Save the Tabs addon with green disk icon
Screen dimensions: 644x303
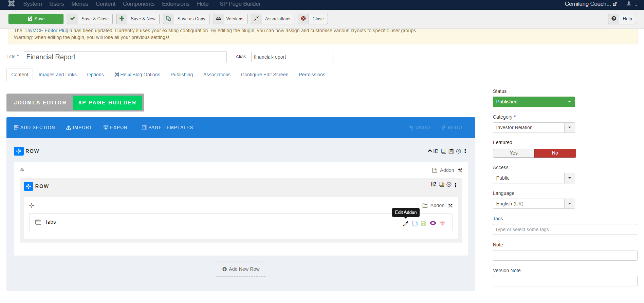(x=423, y=224)
